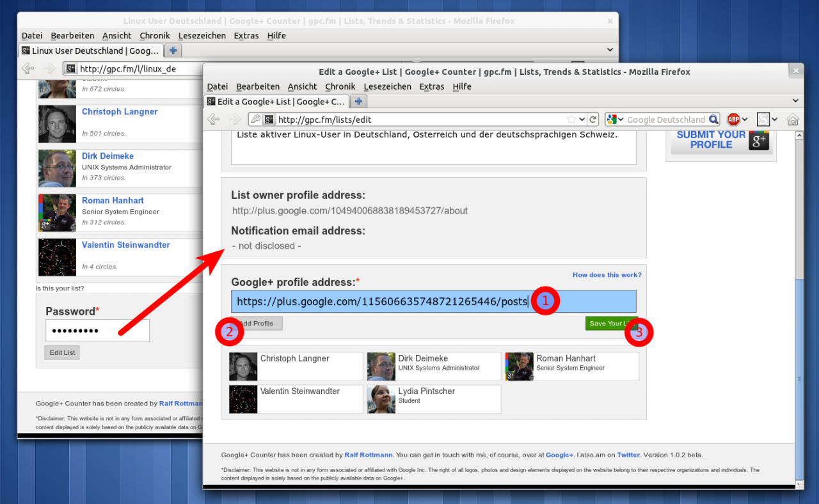Click the Dirk Deimeke profile card in the edit list
Viewport: 819px width, 504px height.
[x=434, y=366]
